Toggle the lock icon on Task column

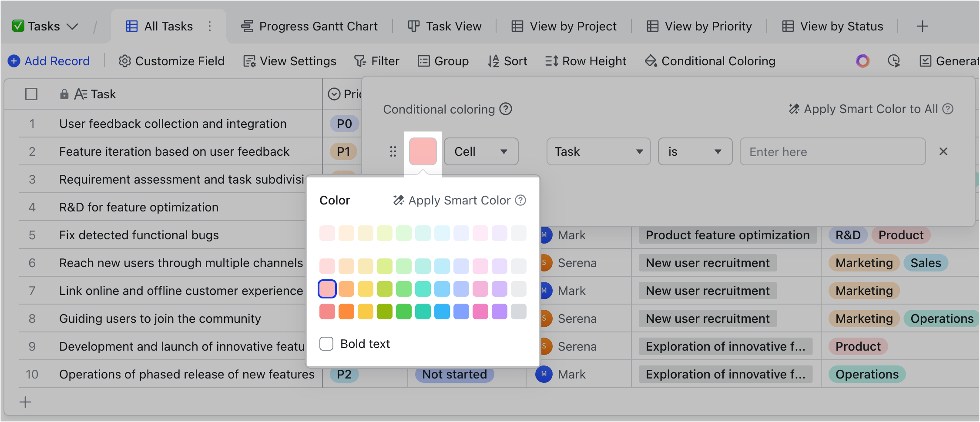tap(64, 94)
